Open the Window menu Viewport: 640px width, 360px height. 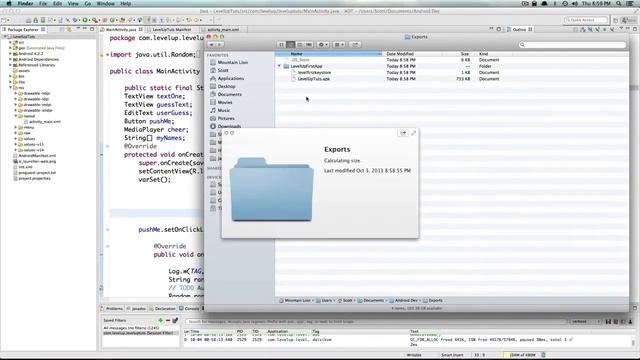point(105,3)
